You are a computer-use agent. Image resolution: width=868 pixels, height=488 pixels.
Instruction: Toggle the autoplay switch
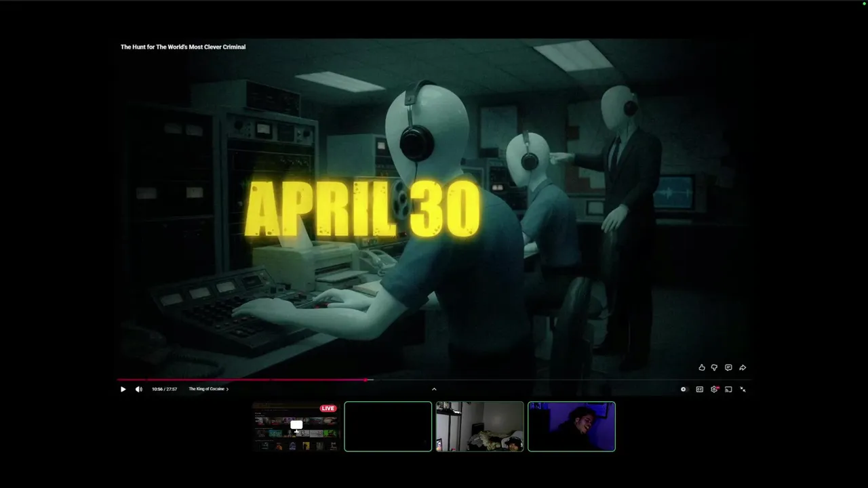pyautogui.click(x=684, y=389)
